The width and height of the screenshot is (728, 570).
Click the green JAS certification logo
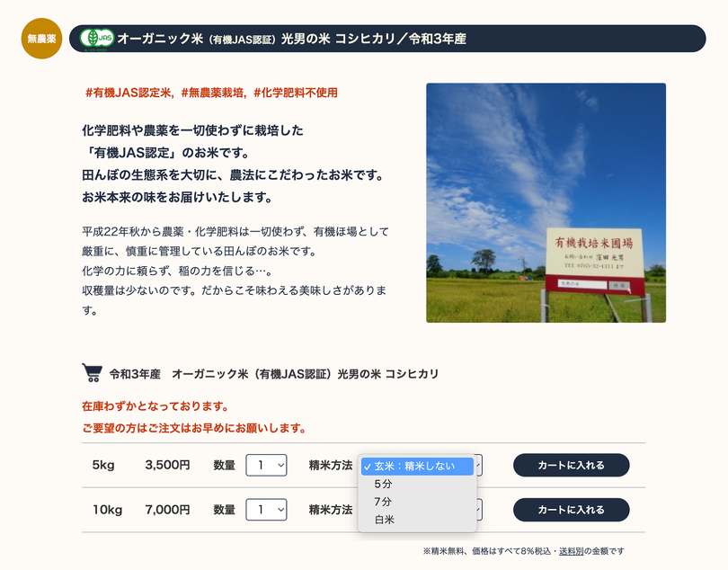(x=96, y=39)
